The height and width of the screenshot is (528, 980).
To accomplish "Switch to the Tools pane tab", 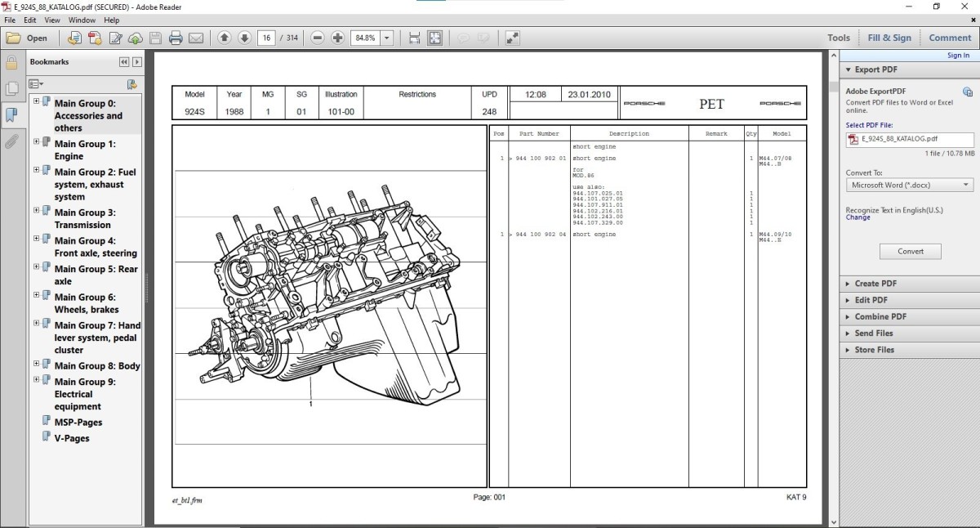I will pos(839,38).
